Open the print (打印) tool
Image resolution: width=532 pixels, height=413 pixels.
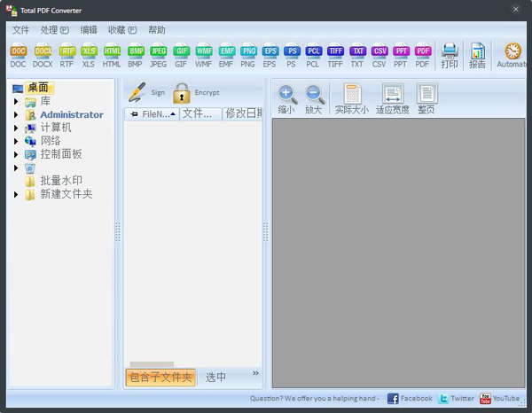click(x=450, y=56)
